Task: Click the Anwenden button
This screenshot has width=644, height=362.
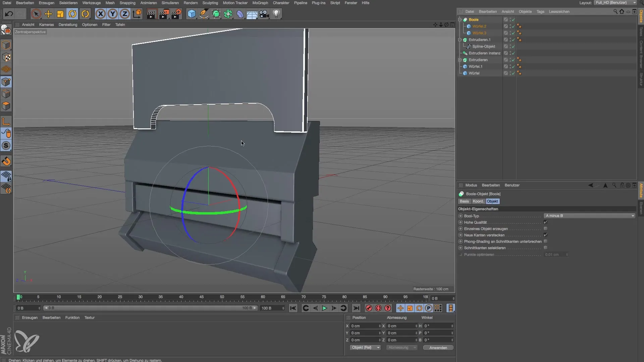Action: (438, 348)
